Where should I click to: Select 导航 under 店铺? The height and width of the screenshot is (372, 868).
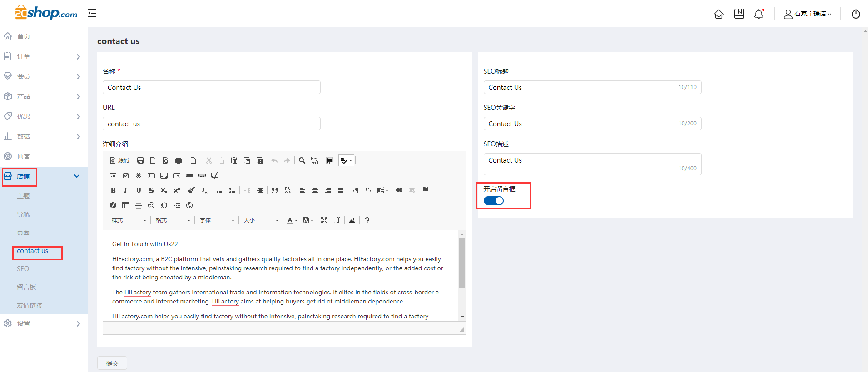pyautogui.click(x=23, y=214)
